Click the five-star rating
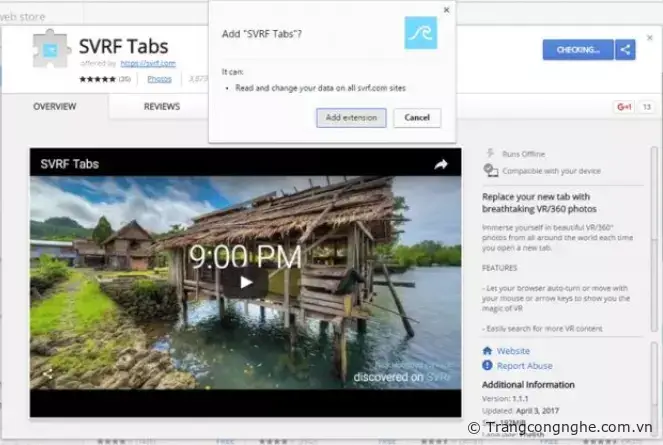 tap(98, 78)
